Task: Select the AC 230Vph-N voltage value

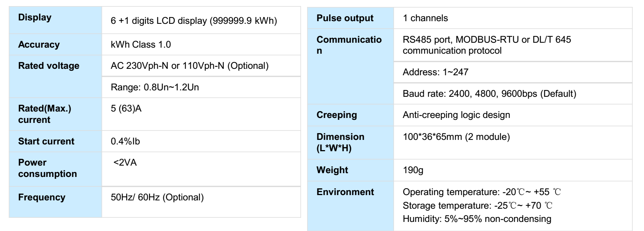Action: (190, 66)
